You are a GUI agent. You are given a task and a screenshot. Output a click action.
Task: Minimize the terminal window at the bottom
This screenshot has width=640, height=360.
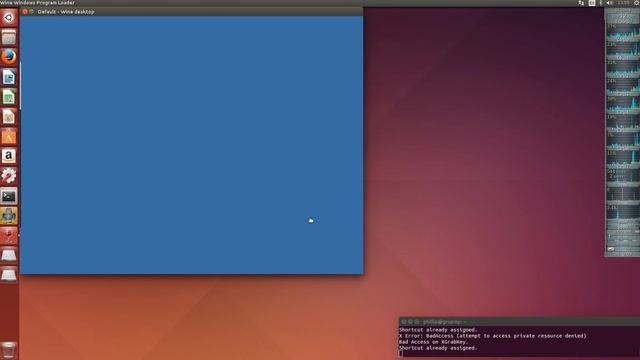[x=410, y=322]
